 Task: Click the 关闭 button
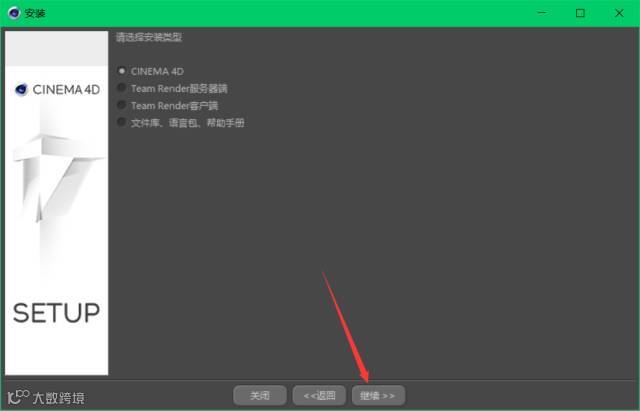260,395
